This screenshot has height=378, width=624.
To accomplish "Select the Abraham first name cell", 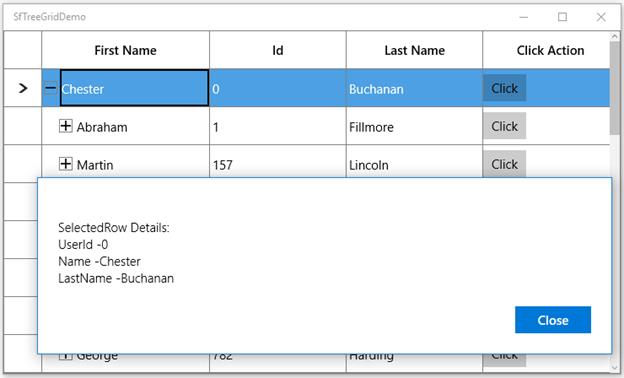I will (x=125, y=126).
